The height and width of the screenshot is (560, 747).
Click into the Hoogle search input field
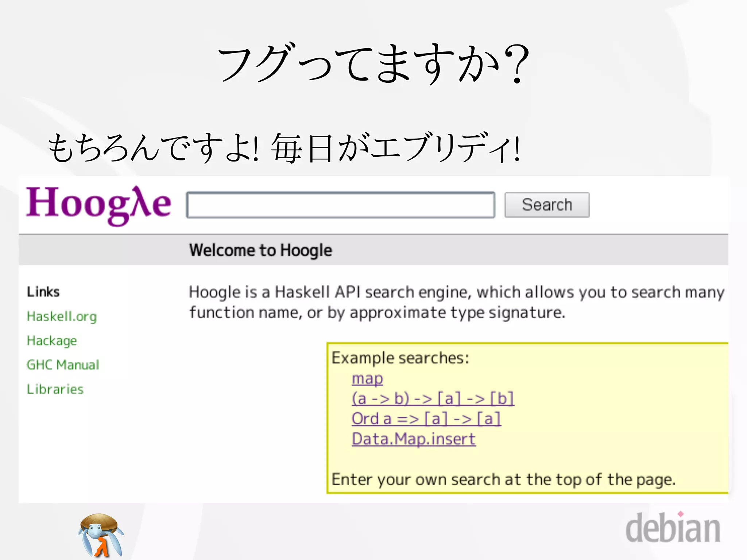[x=340, y=205]
